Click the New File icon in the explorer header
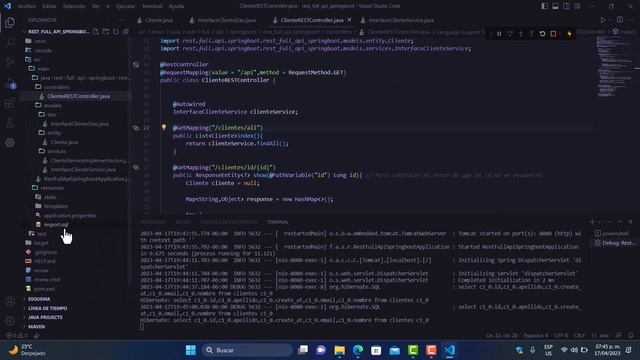The width and height of the screenshot is (640, 360). [x=96, y=31]
